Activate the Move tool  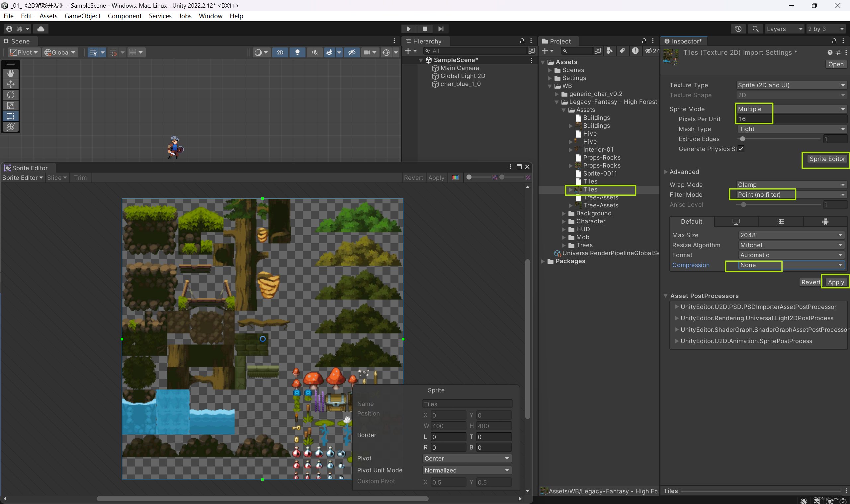11,84
